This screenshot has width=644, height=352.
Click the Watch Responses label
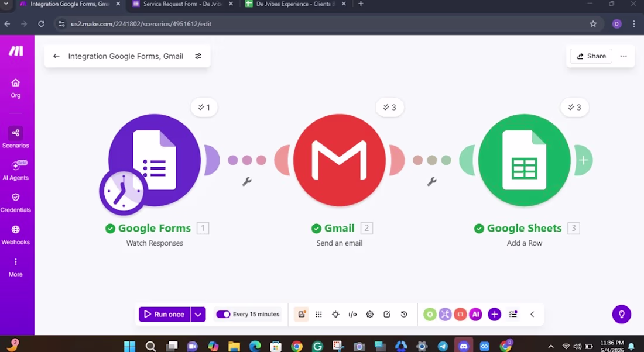click(x=155, y=243)
